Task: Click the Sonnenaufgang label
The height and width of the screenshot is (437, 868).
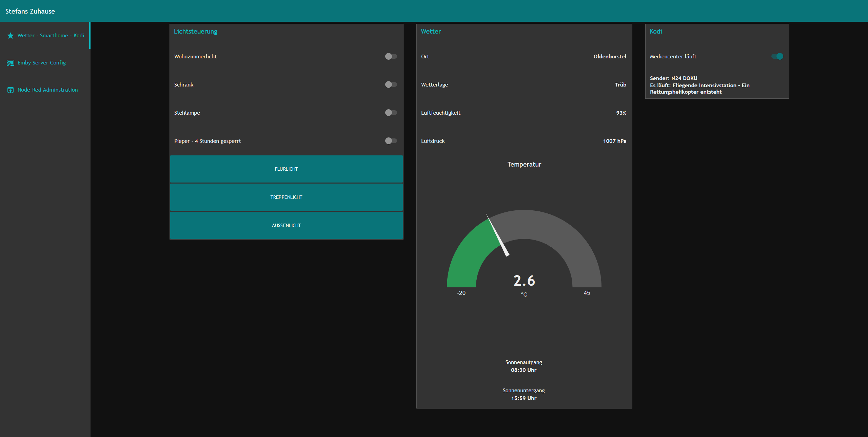Action: 524,362
